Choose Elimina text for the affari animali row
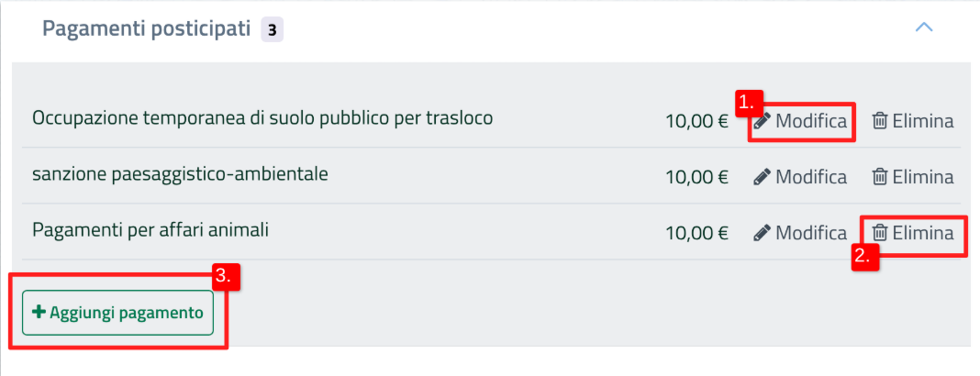Screen dimensions: 980x376 923,233
